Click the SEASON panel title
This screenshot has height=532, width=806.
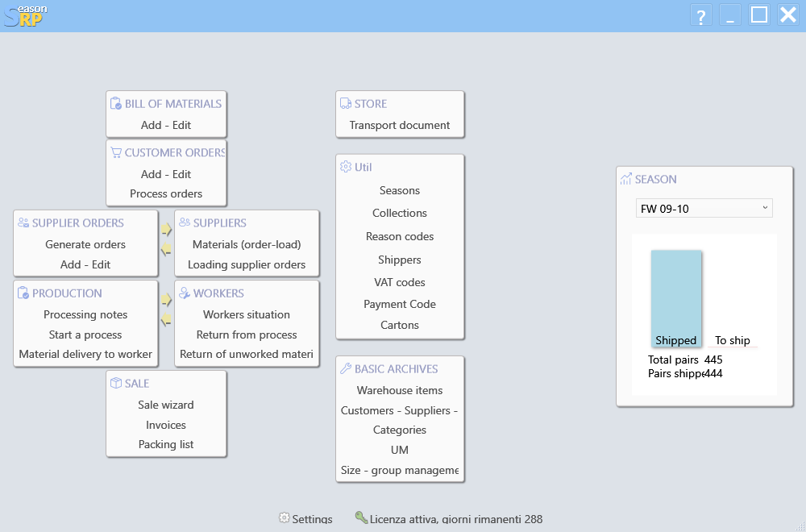point(655,180)
